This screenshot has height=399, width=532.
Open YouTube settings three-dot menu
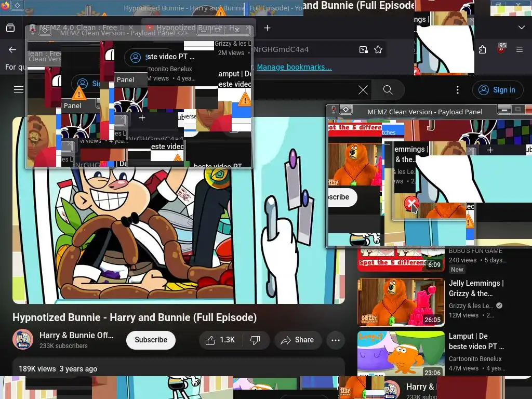[x=458, y=90]
